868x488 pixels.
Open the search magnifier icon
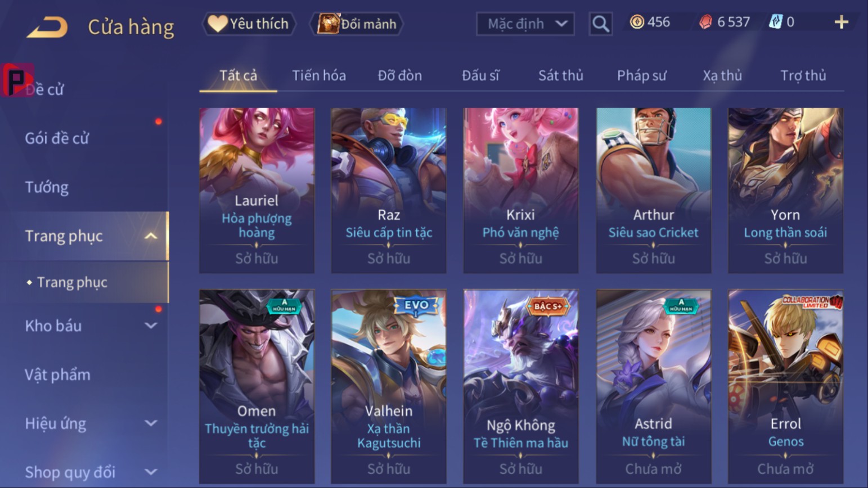[600, 24]
